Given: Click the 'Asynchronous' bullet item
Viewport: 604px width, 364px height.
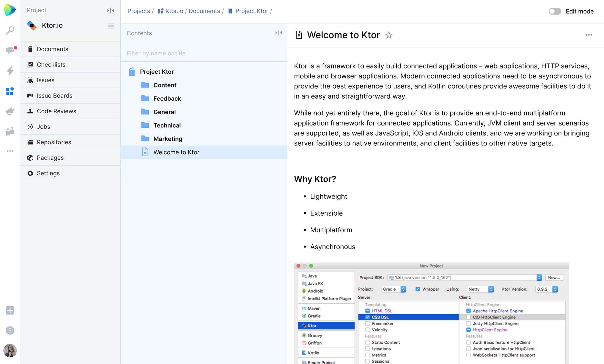Looking at the screenshot, I should point(333,247).
